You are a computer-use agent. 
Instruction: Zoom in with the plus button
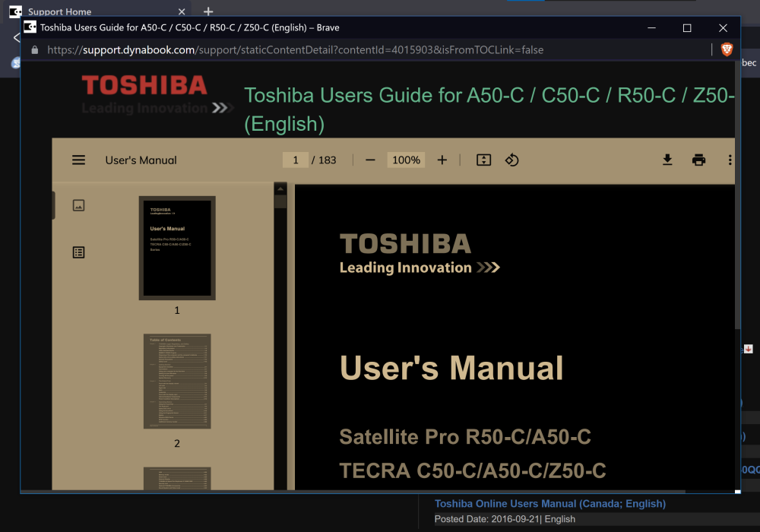(x=442, y=160)
